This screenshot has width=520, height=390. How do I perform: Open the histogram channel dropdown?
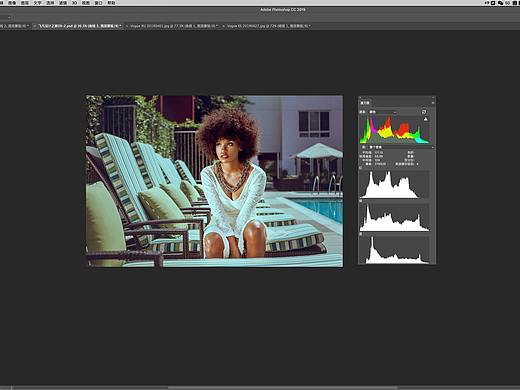coord(382,112)
